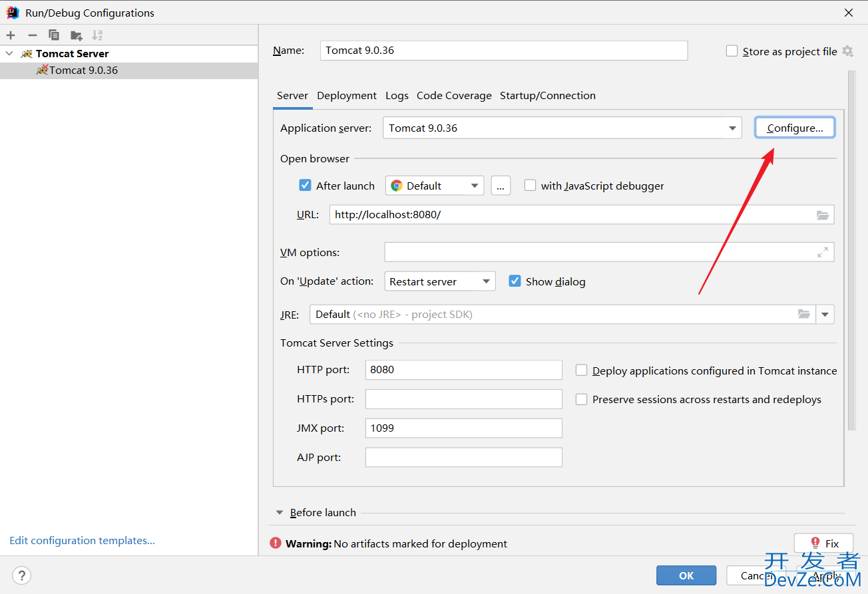Uncheck After launch checkbox
Screen dimensions: 868x594
306,186
